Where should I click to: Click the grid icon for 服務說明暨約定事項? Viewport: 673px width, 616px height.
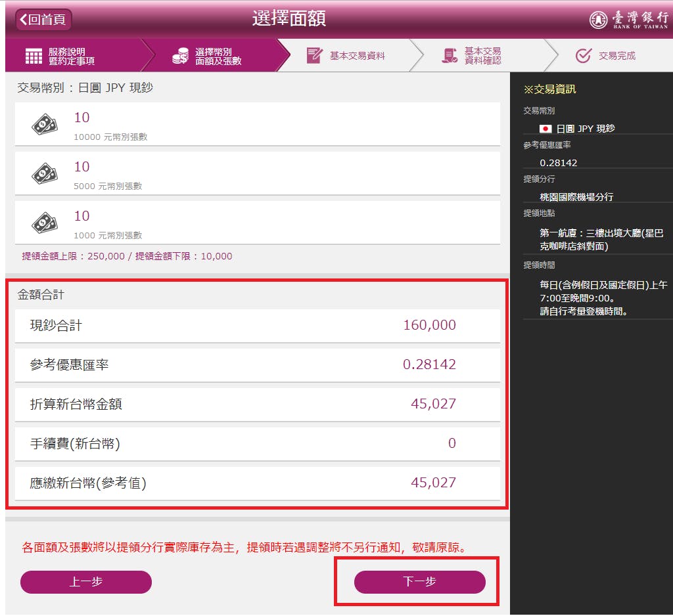pos(34,56)
